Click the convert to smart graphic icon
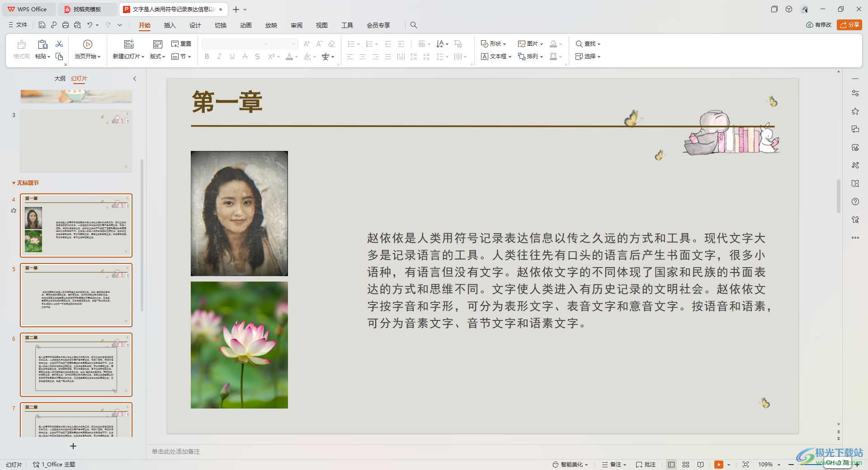The width and height of the screenshot is (868, 470). (458, 44)
